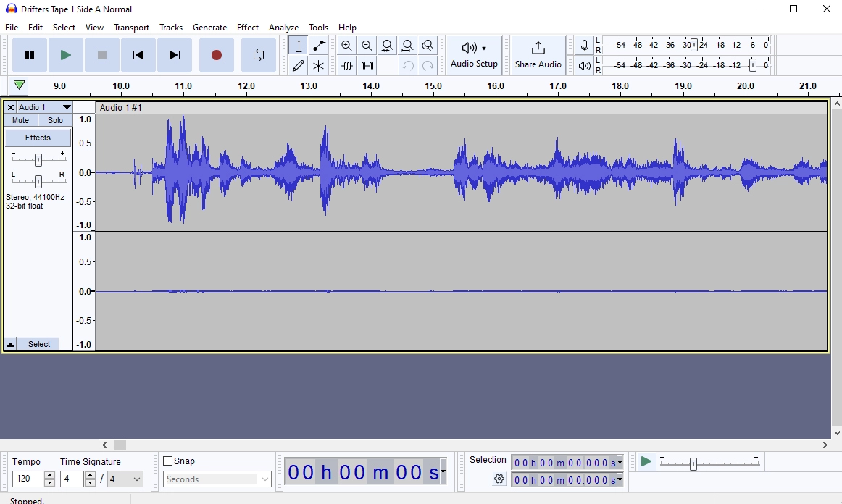Open the Seconds snap unit dropdown
842x504 pixels.
pos(217,479)
